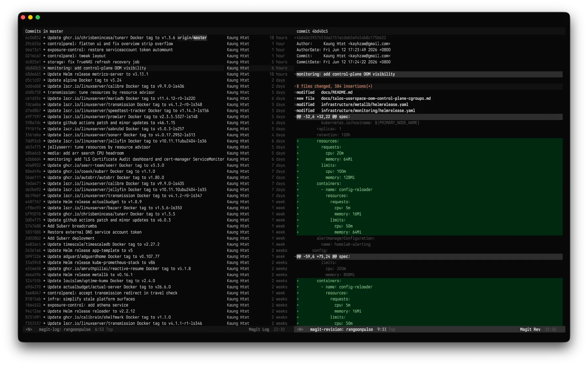Close the window with red button
The width and height of the screenshot is (588, 366).
[23, 17]
